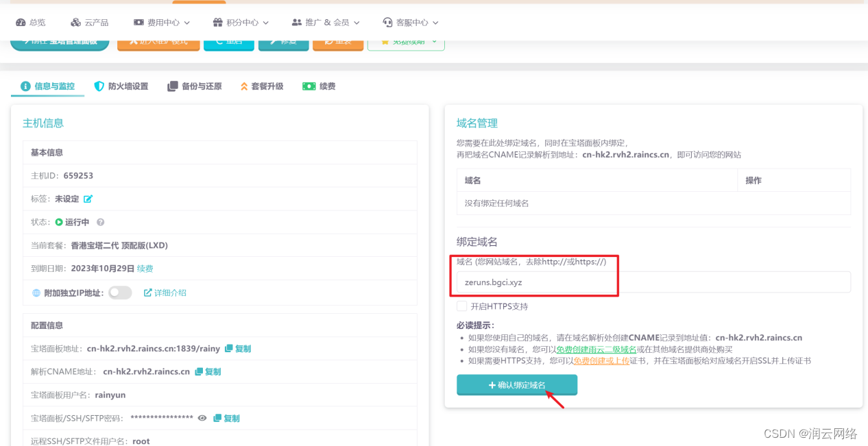This screenshot has width=868, height=446.
Task: Click the 必读提示 heading
Action: [475, 325]
